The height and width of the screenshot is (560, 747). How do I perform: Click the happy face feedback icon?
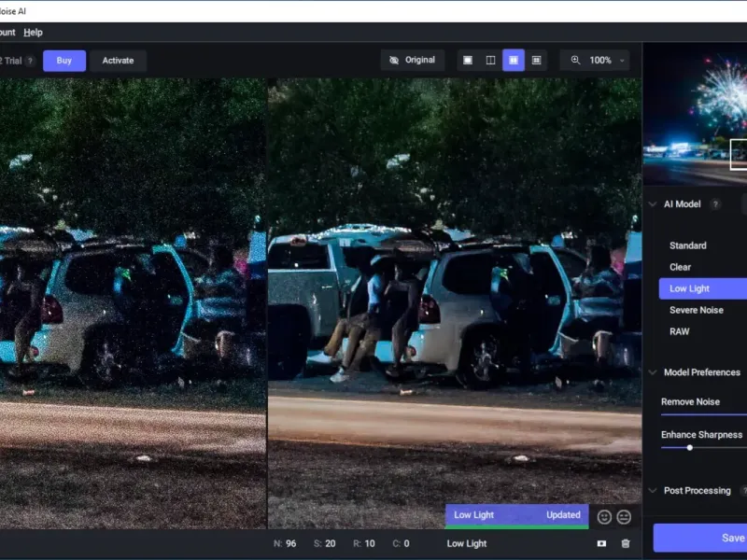coord(604,517)
